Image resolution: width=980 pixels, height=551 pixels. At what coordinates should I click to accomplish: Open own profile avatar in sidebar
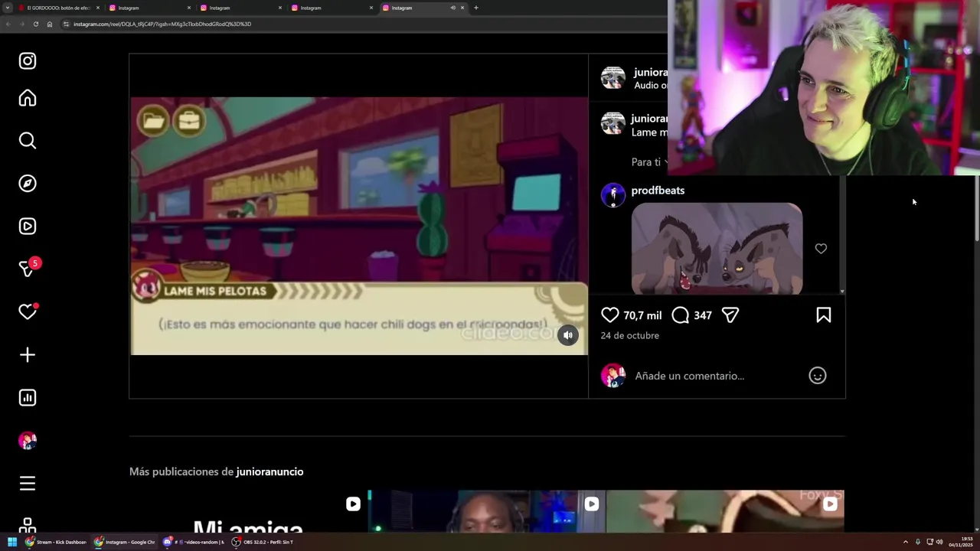pyautogui.click(x=28, y=441)
